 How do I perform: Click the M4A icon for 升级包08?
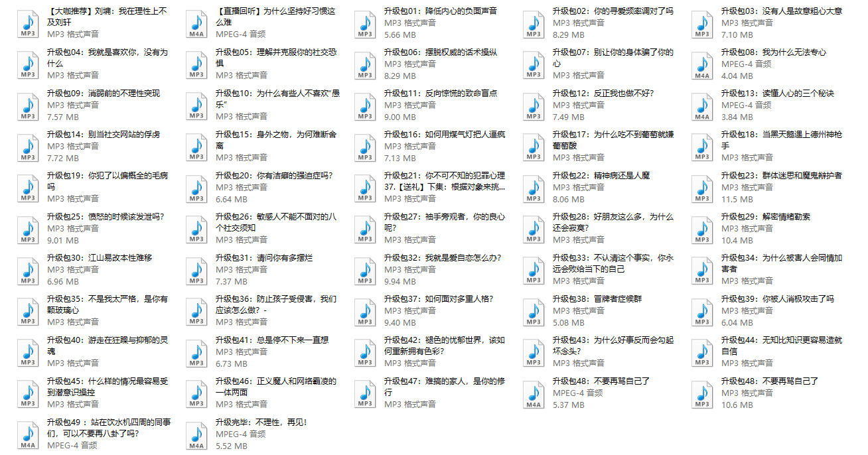[x=701, y=64]
